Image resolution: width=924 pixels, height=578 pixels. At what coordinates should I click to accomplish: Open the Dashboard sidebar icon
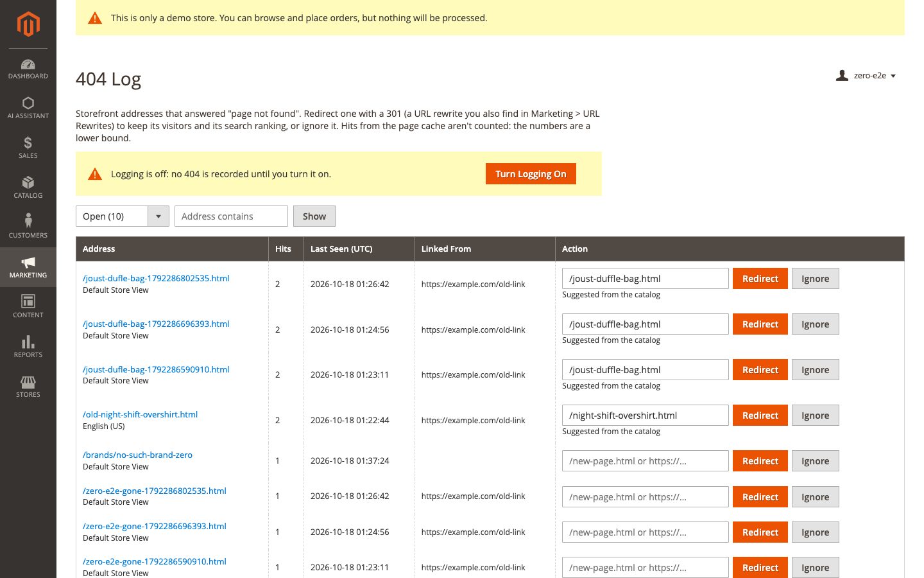pyautogui.click(x=28, y=69)
